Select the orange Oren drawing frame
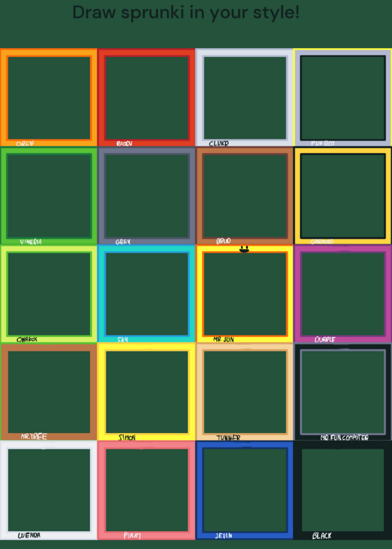Viewport: 392px width, 549px height. point(49,97)
